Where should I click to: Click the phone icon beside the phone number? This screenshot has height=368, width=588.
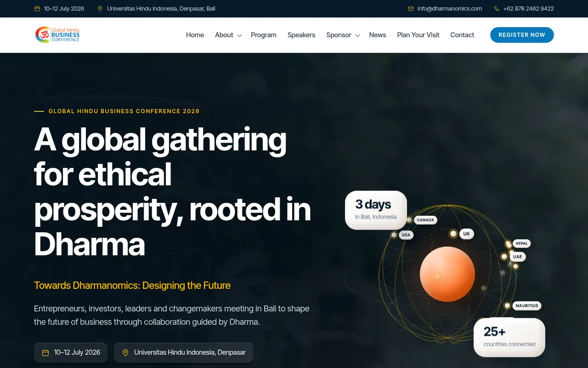tap(497, 9)
